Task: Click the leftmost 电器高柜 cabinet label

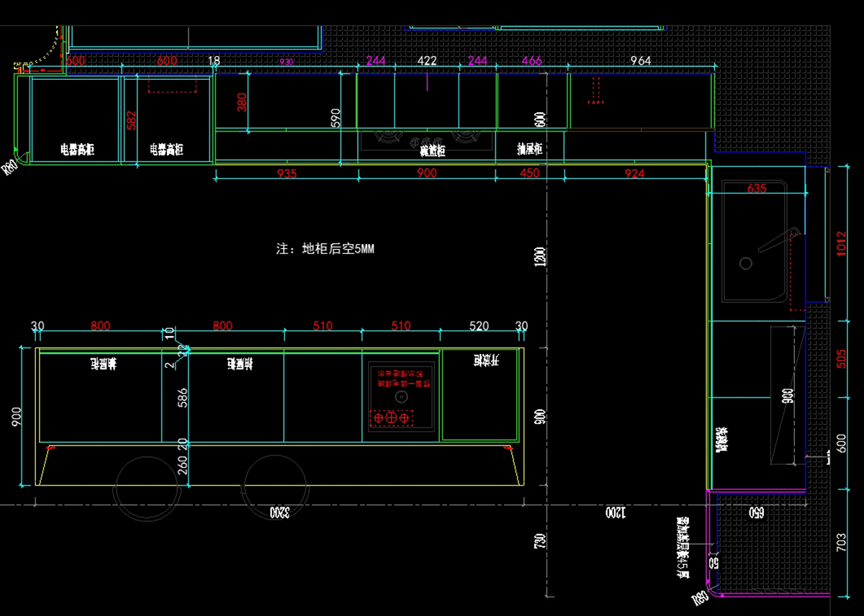Action: click(77, 150)
